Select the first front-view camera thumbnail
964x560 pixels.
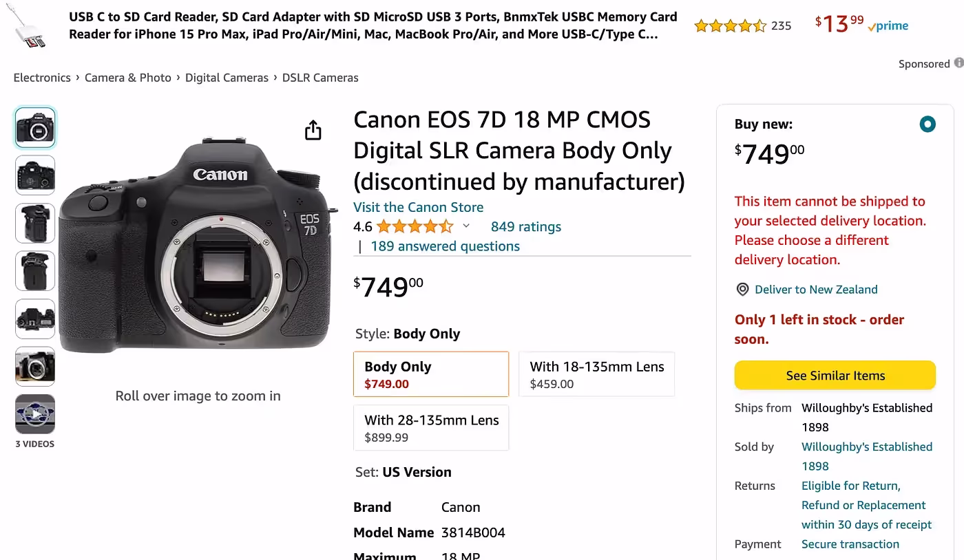point(35,128)
